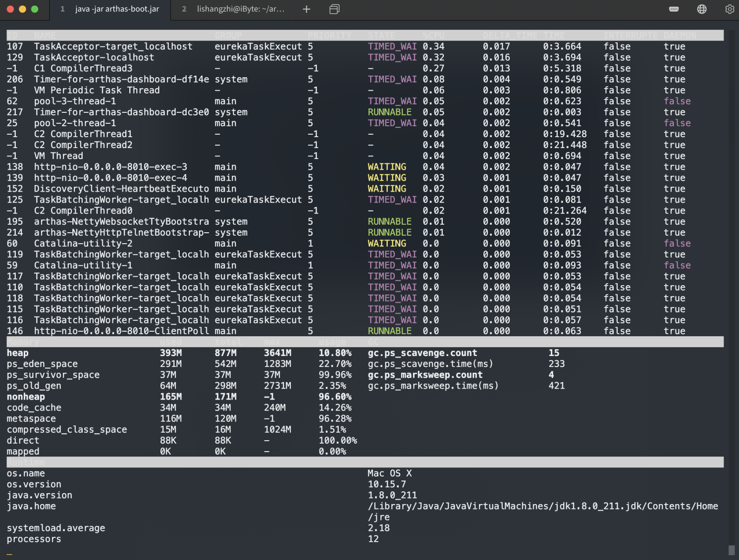Click the TaskAcceptor-localhost thread name

(94, 57)
